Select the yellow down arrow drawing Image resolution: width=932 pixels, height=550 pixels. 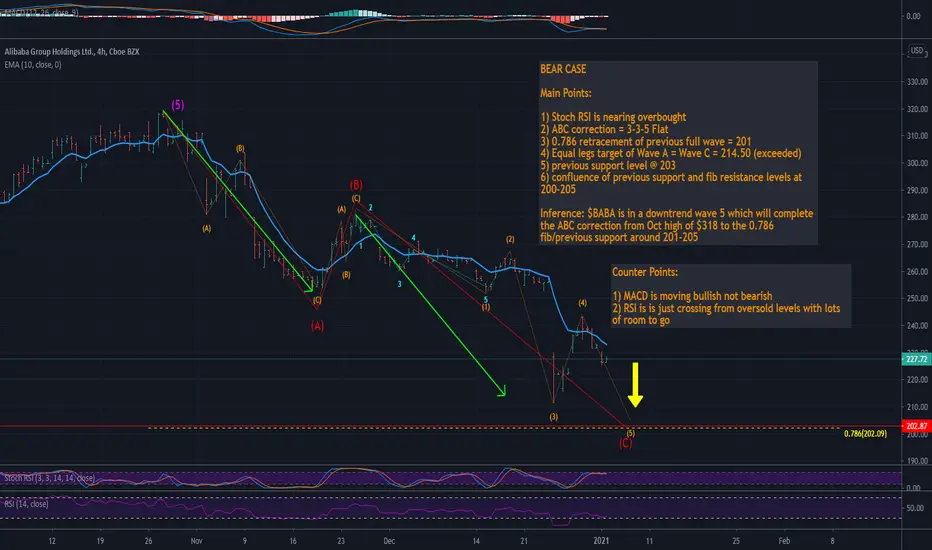point(635,385)
